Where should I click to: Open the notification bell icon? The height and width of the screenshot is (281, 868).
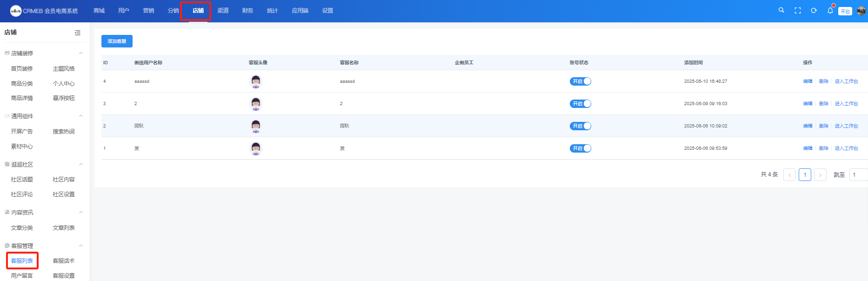tap(830, 10)
